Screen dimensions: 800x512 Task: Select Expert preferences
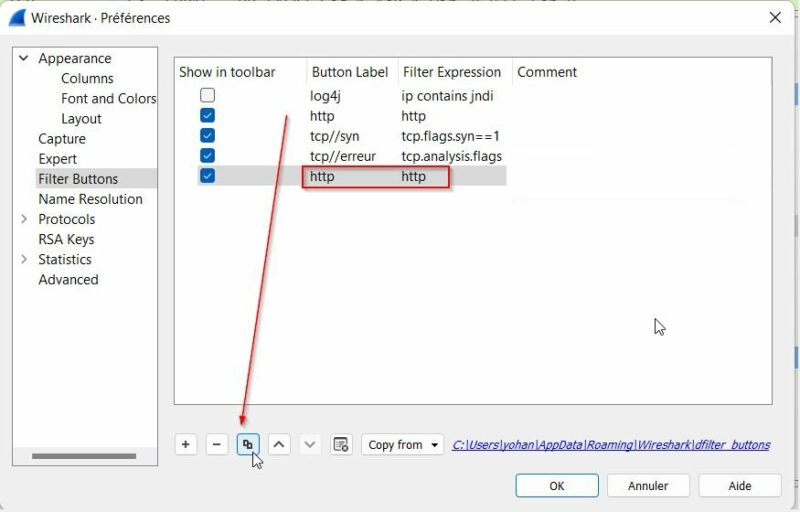tap(58, 159)
